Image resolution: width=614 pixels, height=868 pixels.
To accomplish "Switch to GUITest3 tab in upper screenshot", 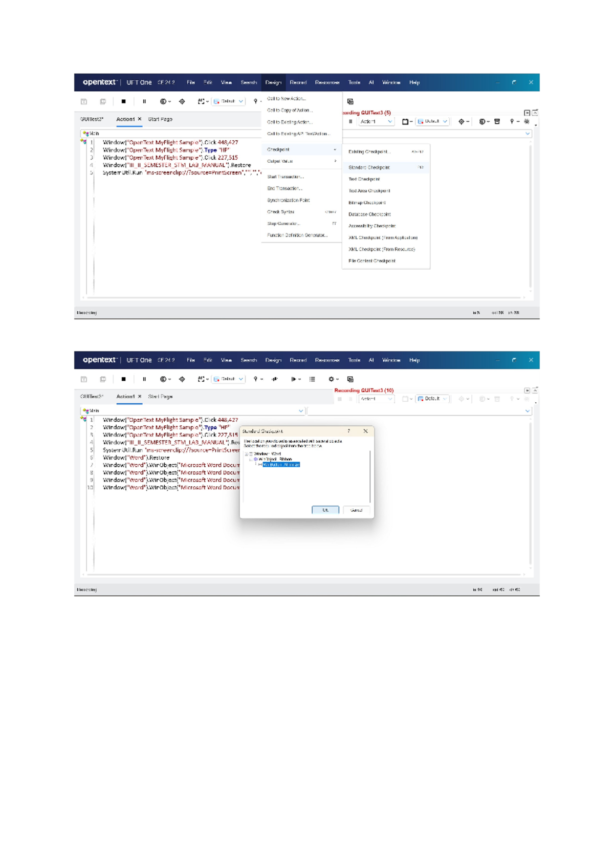I will (x=92, y=119).
